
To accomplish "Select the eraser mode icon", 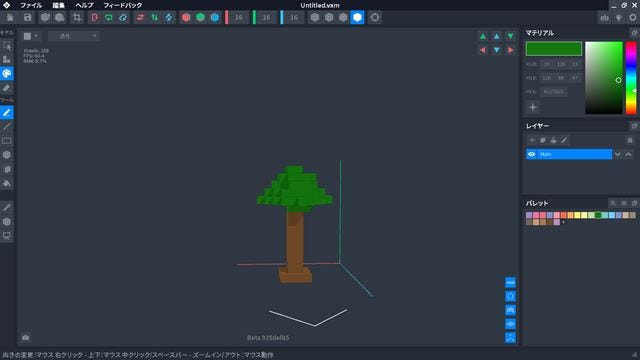I will click(7, 88).
